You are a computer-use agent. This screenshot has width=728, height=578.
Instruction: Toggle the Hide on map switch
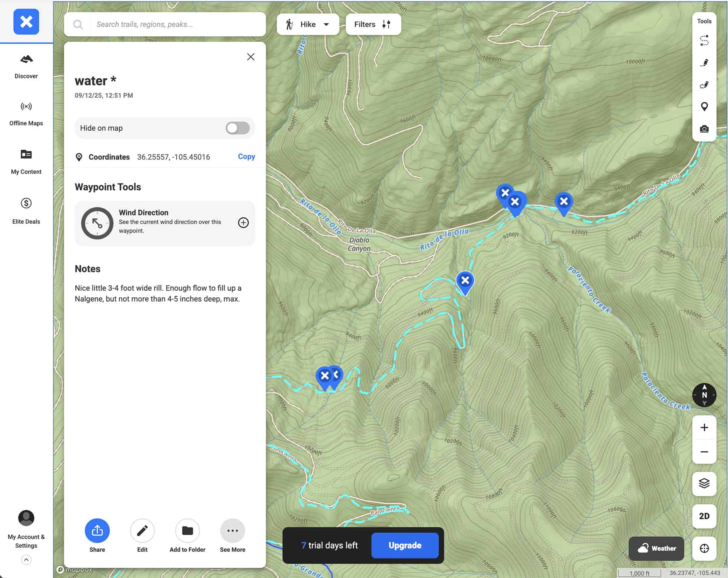point(237,128)
